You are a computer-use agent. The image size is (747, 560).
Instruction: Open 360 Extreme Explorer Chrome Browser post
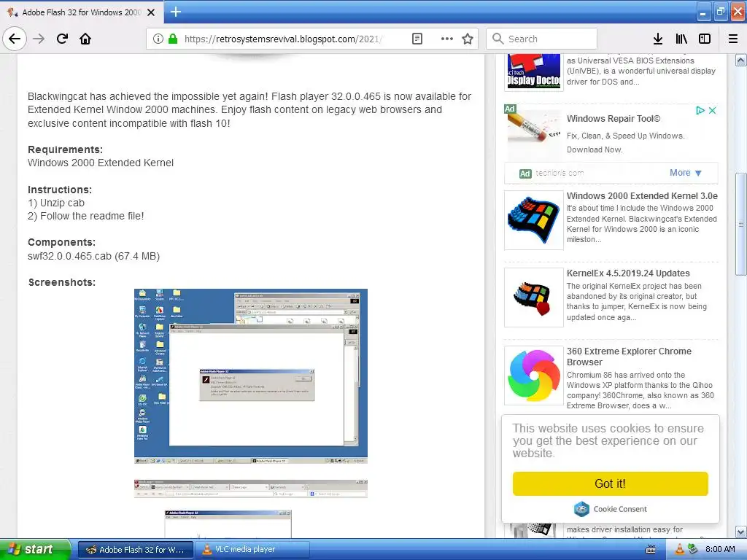[x=629, y=357]
